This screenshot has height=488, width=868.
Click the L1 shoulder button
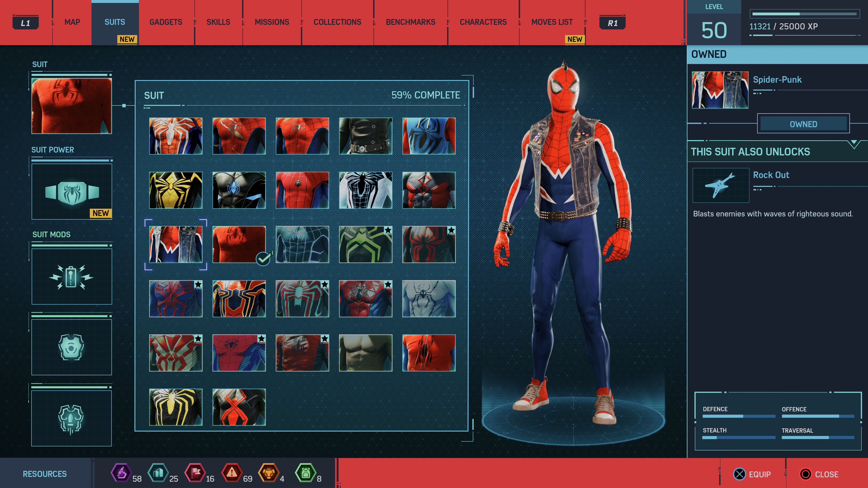pos(26,23)
